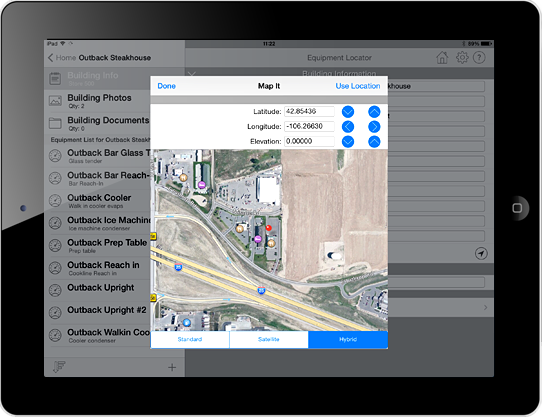Open Building Photos item
The image size is (542, 417).
pos(97,101)
